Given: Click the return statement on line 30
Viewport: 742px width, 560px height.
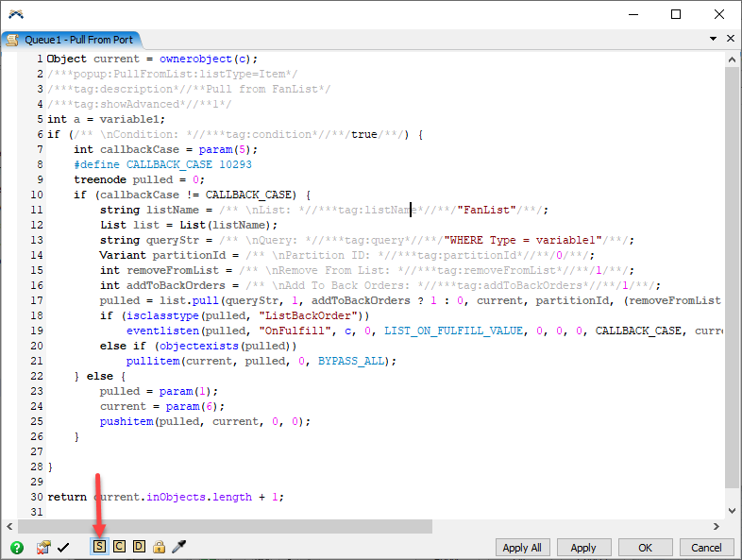Looking at the screenshot, I should 165,497.
